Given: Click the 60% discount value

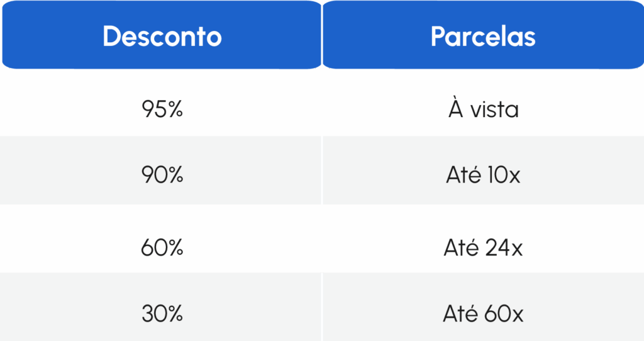Looking at the screenshot, I should pos(162,248).
